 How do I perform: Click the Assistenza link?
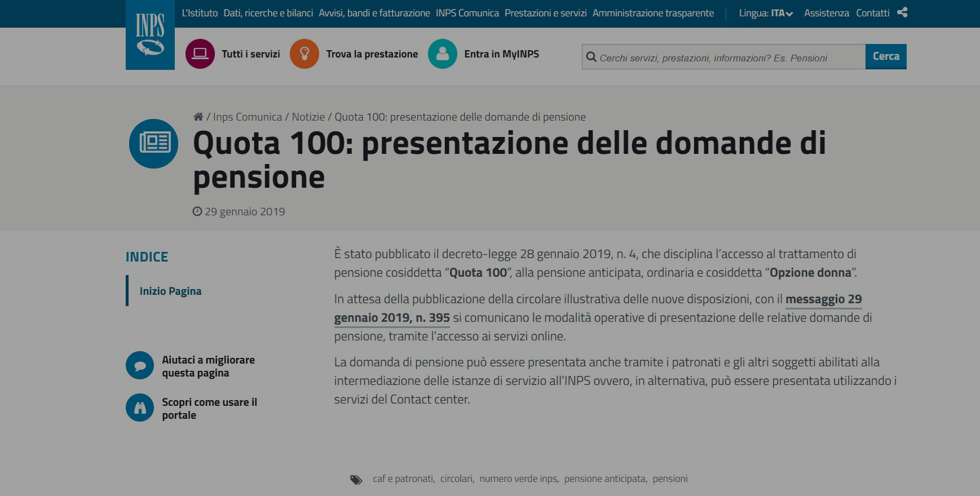point(827,13)
